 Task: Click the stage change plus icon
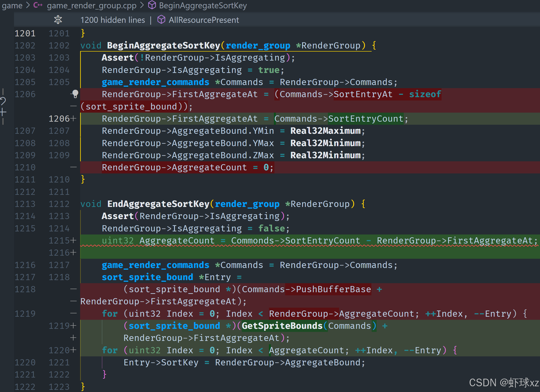(3, 112)
